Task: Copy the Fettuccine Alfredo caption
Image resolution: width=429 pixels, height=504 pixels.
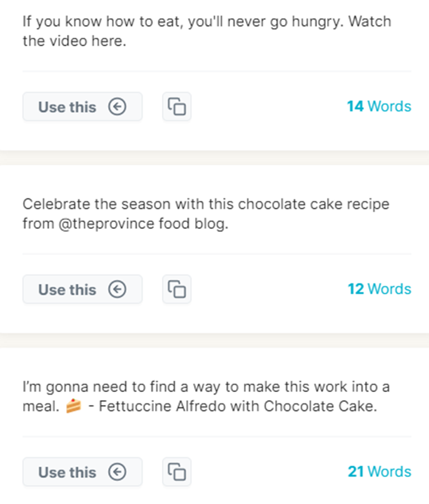Action: 177,472
